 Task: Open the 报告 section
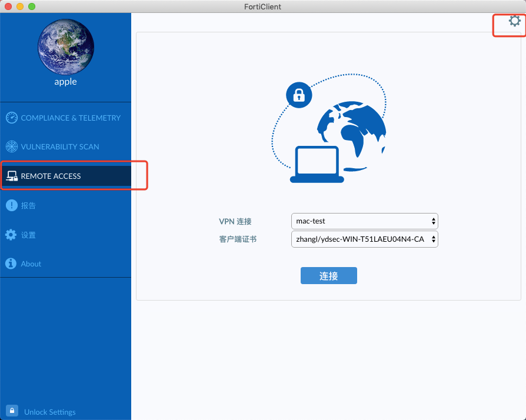click(66, 205)
